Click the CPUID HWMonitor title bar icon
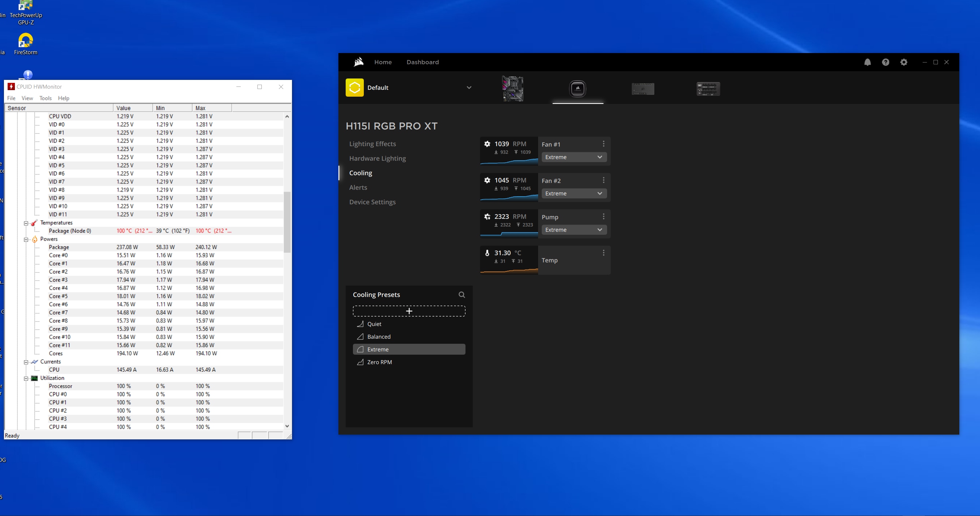The width and height of the screenshot is (980, 516). [11, 86]
